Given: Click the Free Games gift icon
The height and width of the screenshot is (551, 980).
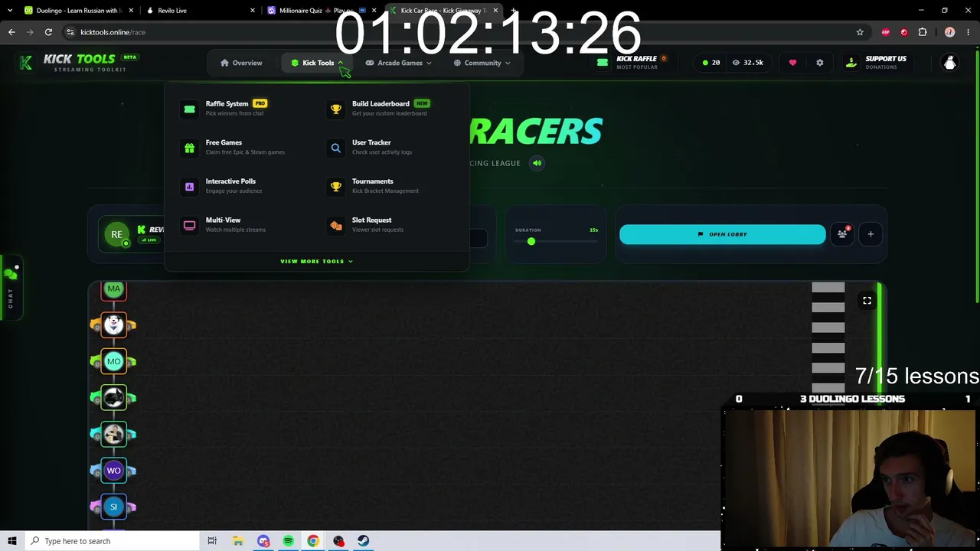Looking at the screenshot, I should point(189,148).
